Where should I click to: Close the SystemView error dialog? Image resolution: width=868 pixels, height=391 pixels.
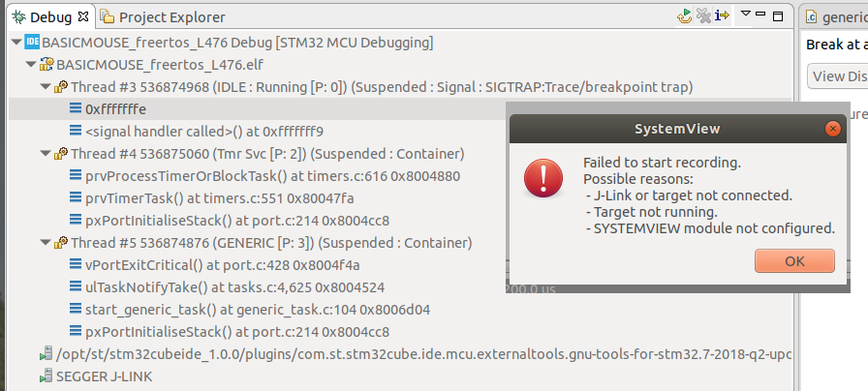coord(832,129)
